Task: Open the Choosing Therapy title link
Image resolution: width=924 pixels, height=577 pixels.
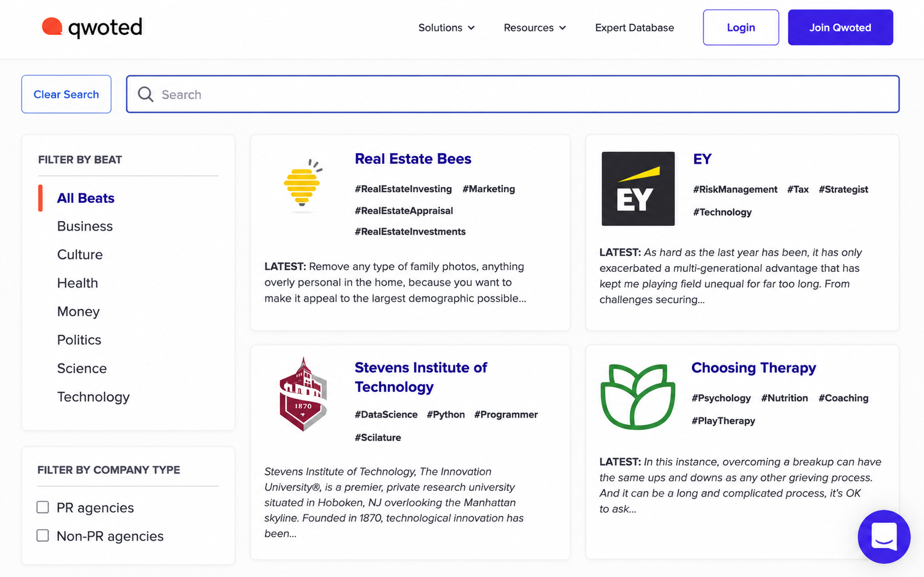Action: click(754, 367)
